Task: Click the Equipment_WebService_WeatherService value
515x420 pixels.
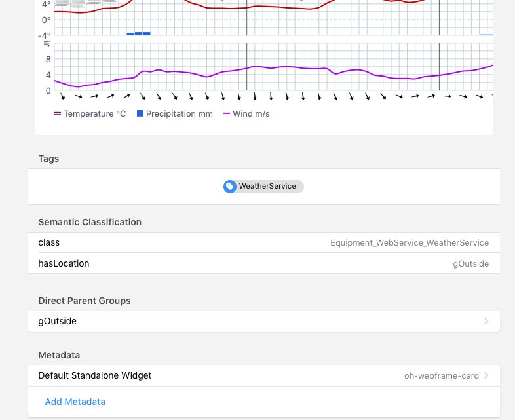Action: click(x=410, y=243)
